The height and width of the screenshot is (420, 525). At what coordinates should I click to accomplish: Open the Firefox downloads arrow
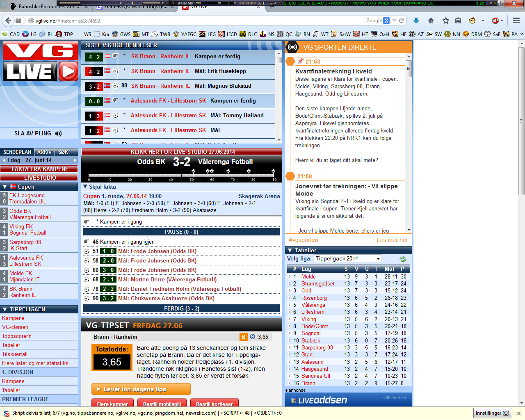(416, 21)
